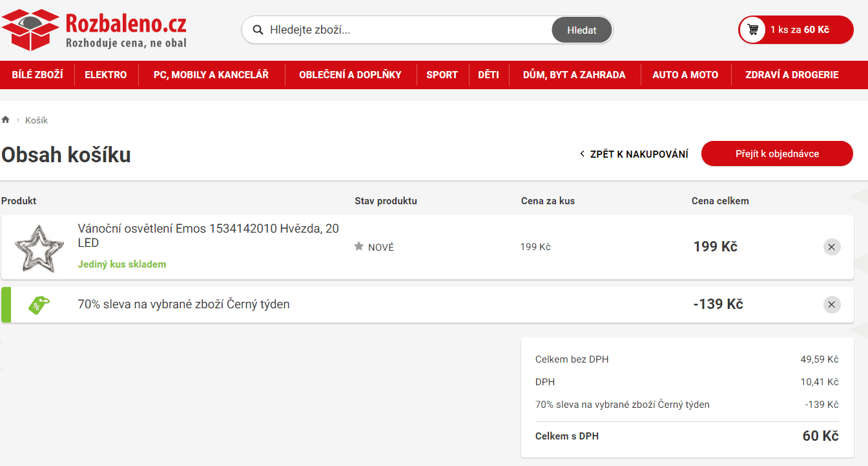Go back via Zpět k nakupování

634,154
